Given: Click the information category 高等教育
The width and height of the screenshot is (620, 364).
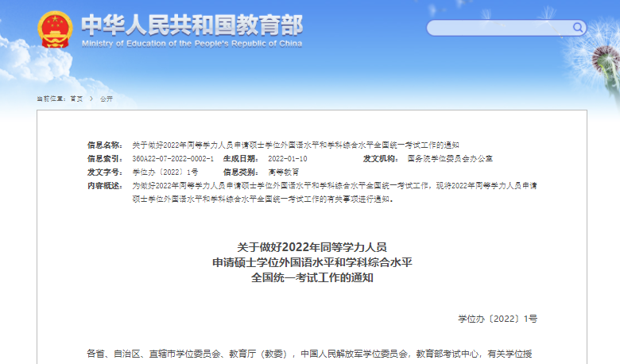Looking at the screenshot, I should coord(284,172).
